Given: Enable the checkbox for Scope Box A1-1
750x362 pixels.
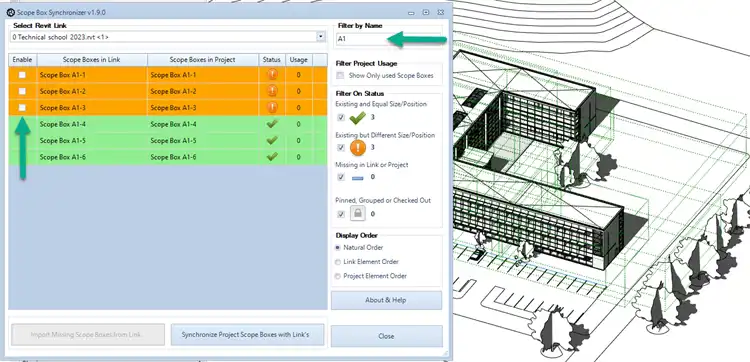Looking at the screenshot, I should tap(22, 75).
